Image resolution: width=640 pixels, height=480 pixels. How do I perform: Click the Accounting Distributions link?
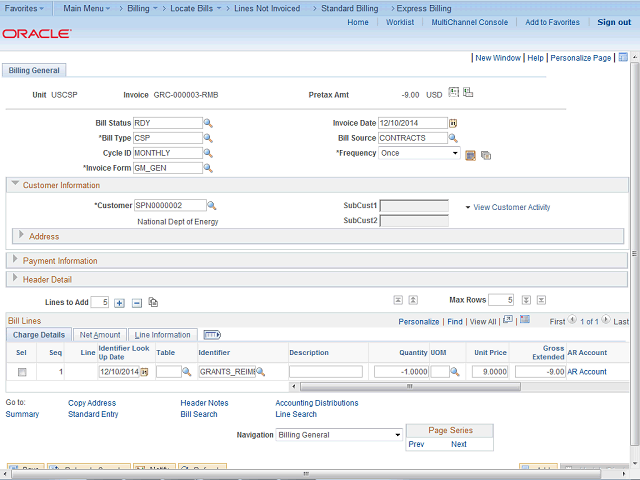[x=316, y=403]
